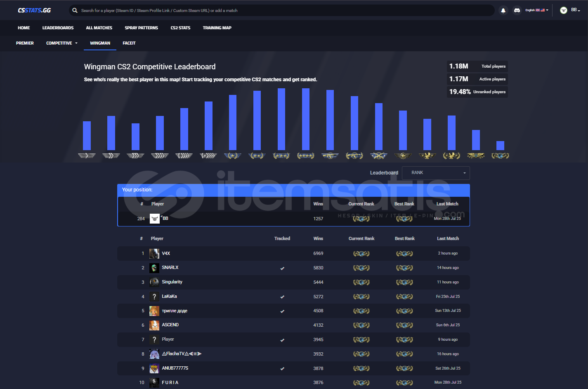This screenshot has height=389, width=588.
Task: Open LEADERBOARDS menu item
Action: [58, 28]
